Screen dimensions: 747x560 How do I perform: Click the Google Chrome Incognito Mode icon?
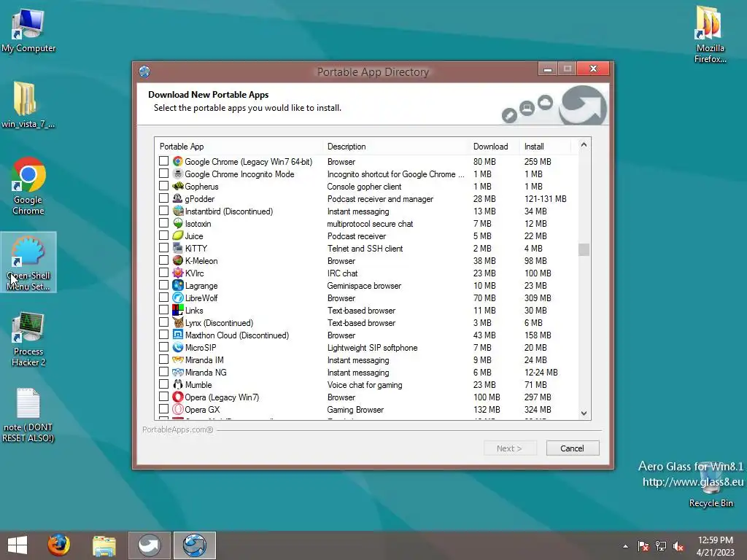click(178, 174)
